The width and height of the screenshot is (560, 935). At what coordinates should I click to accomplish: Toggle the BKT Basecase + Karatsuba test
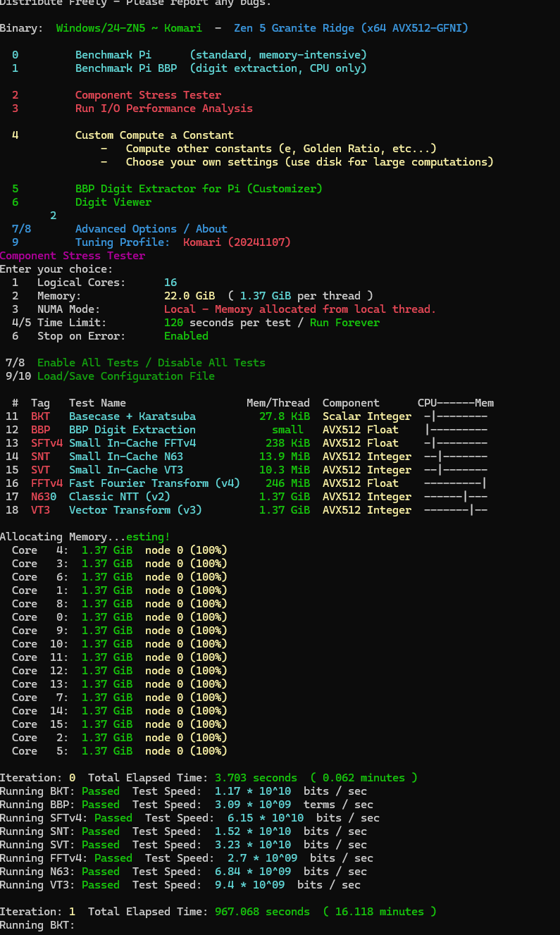pyautogui.click(x=132, y=416)
